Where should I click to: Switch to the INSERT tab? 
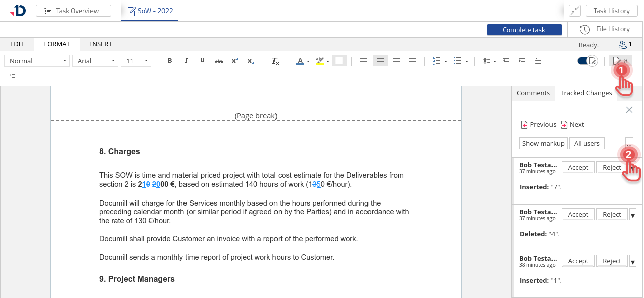(101, 44)
